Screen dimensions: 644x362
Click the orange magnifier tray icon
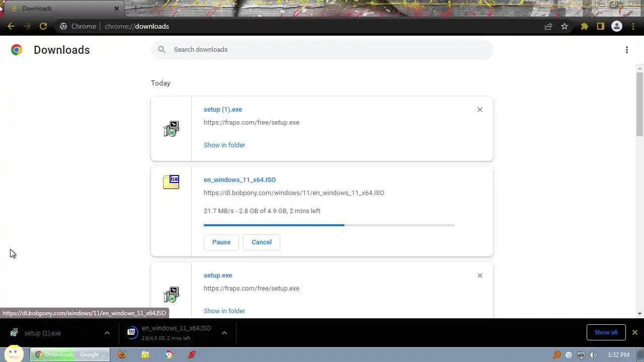[x=557, y=355]
